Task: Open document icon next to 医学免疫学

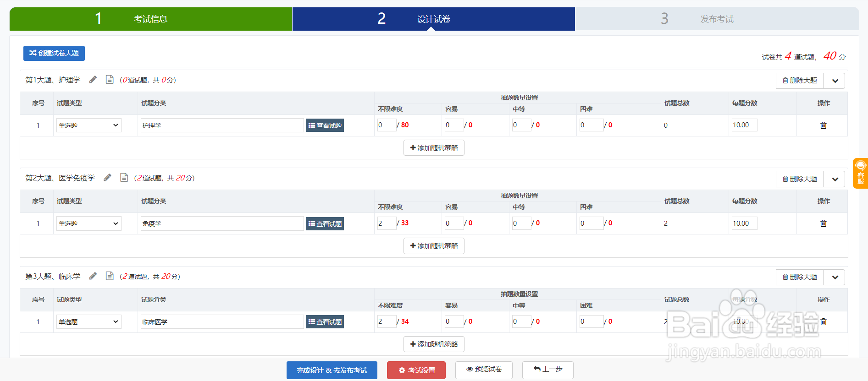Action: (124, 178)
